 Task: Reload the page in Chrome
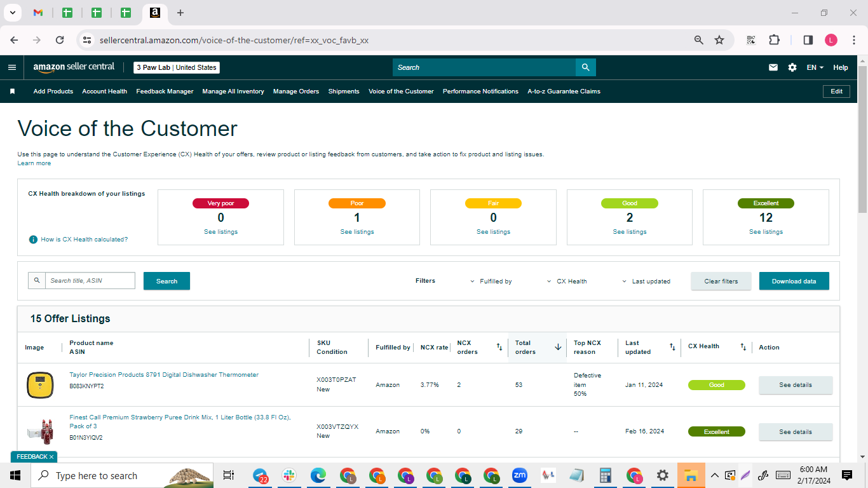coord(60,40)
